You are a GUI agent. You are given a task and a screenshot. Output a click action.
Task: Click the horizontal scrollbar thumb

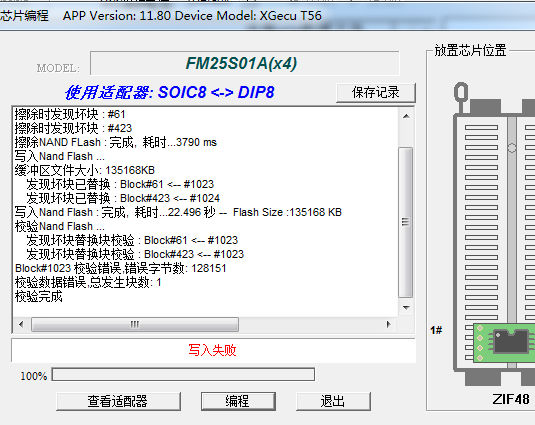[x=135, y=324]
